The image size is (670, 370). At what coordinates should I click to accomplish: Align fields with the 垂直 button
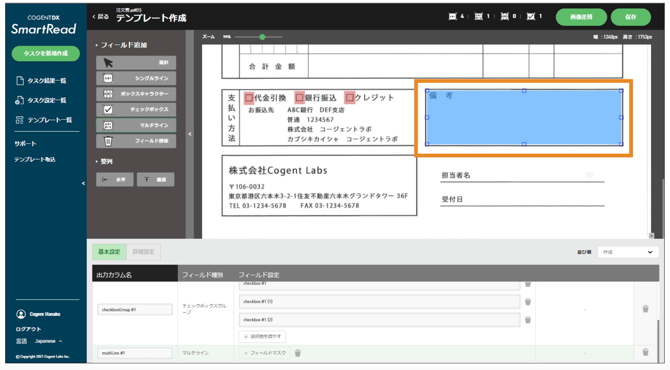coord(156,179)
